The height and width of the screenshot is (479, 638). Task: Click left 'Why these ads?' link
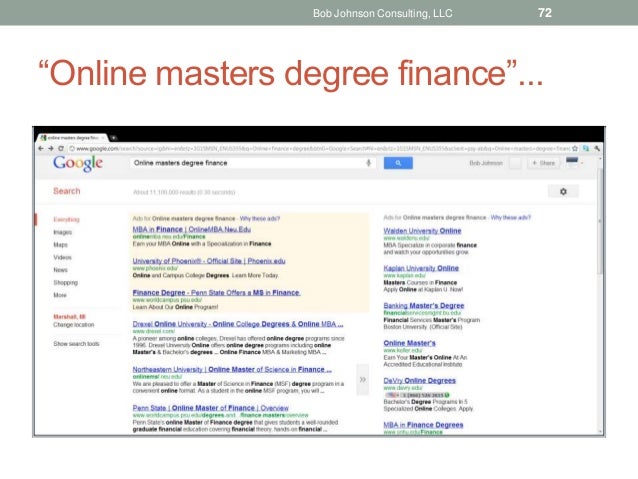point(260,219)
